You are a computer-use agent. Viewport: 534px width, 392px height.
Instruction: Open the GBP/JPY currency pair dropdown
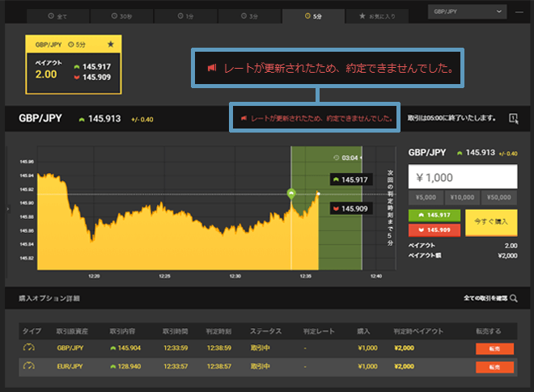click(468, 11)
